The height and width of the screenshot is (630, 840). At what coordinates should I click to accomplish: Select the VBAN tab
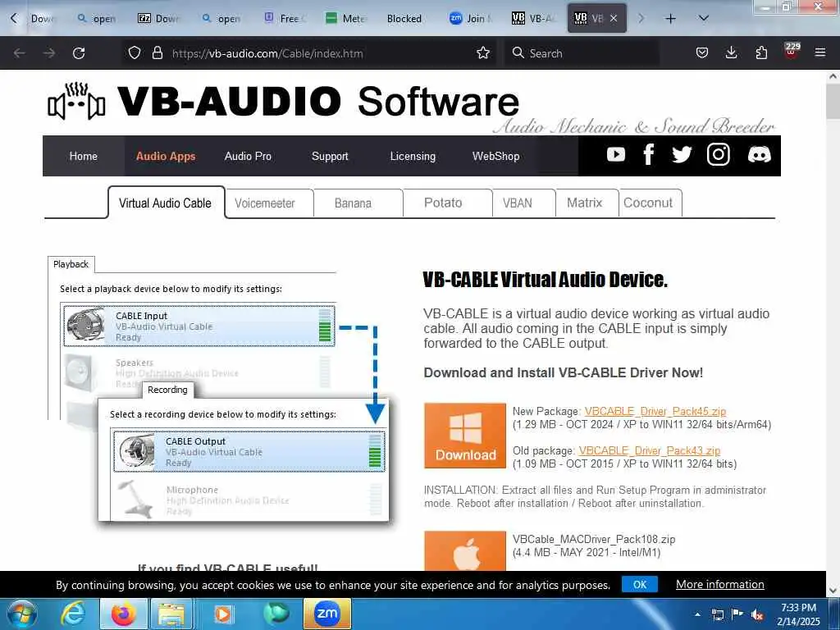point(518,203)
